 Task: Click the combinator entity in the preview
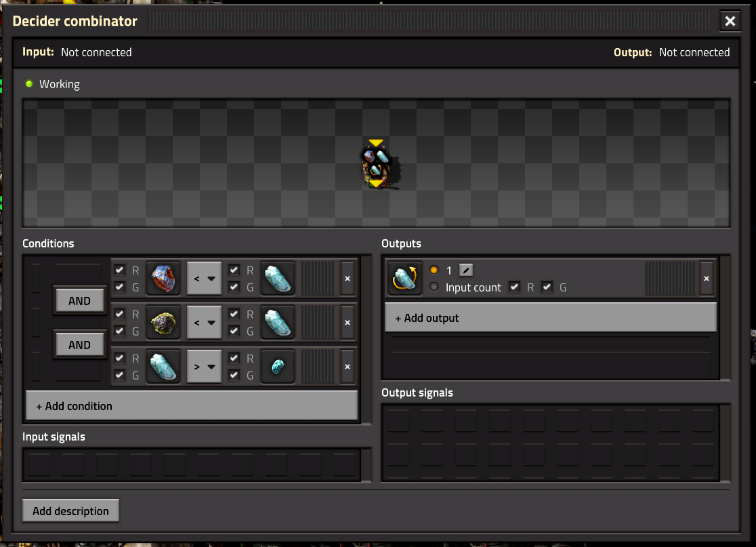tap(377, 165)
